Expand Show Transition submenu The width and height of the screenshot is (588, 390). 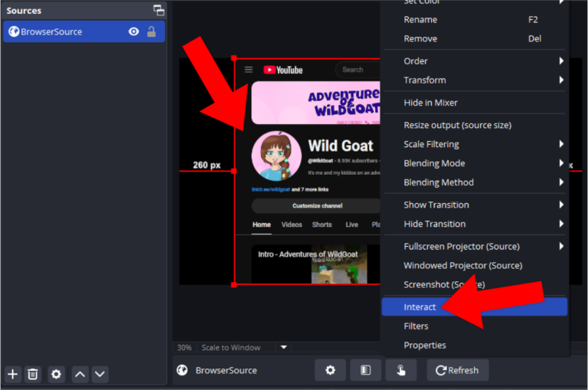click(475, 205)
